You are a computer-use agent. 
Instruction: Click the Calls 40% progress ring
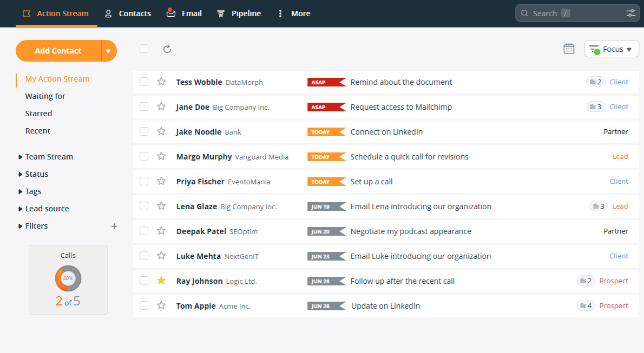click(x=68, y=278)
